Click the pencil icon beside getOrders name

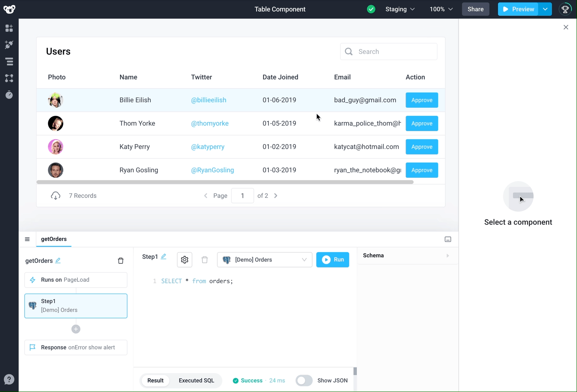point(58,261)
